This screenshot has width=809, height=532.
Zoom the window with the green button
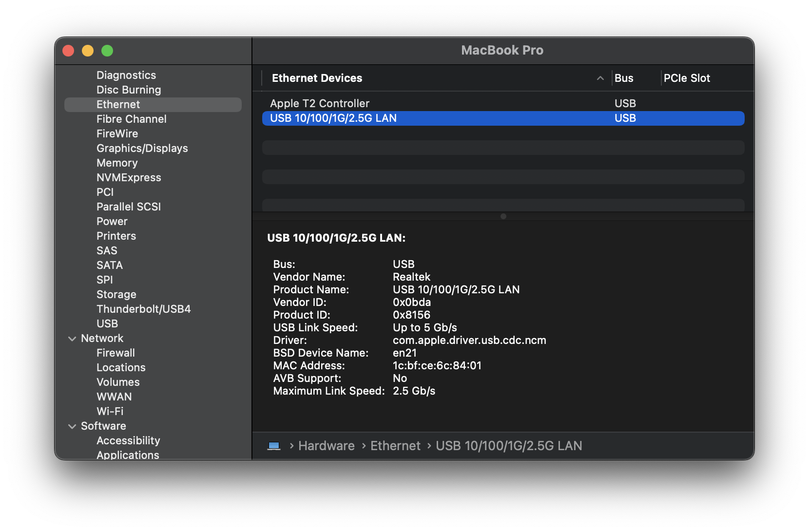click(x=107, y=51)
